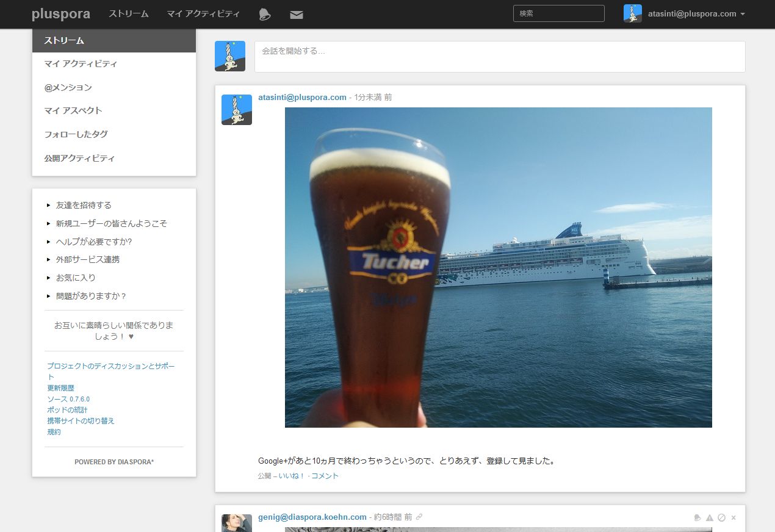This screenshot has height=532, width=775.
Task: Open 更新履歴 link
Action: coord(60,388)
